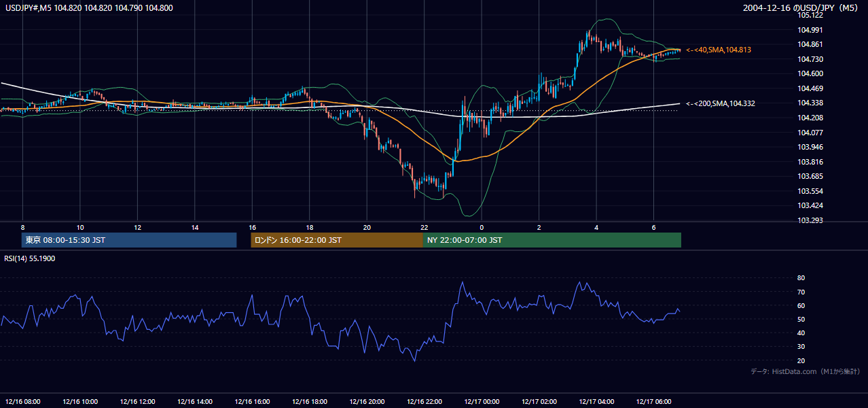Click price axis value 104.077
The width and height of the screenshot is (868, 408).
coord(810,133)
